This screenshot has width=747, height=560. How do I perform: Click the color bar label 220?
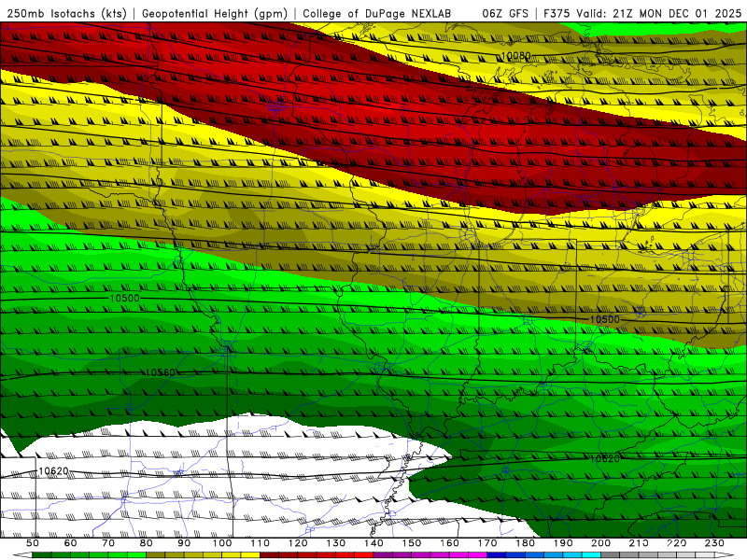[x=676, y=543]
